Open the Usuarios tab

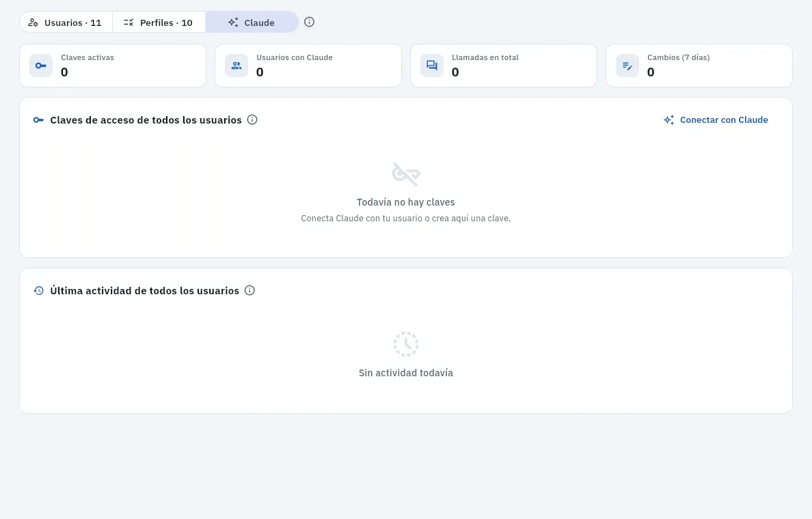66,23
